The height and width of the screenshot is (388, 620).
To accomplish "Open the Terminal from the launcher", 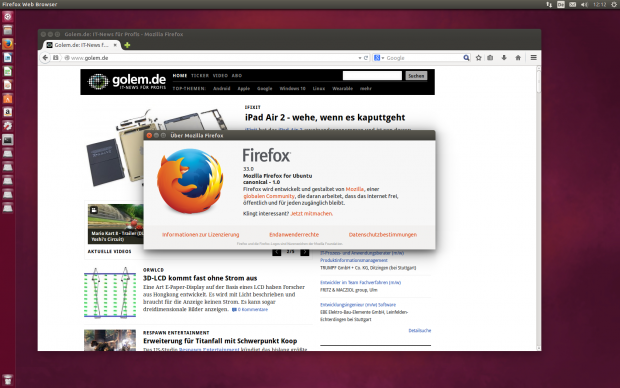I will pyautogui.click(x=8, y=140).
